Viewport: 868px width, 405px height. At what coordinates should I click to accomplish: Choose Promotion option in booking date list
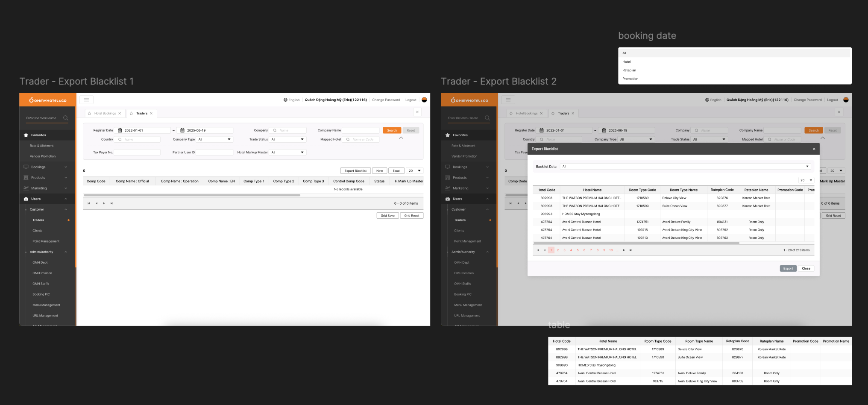[735, 79]
